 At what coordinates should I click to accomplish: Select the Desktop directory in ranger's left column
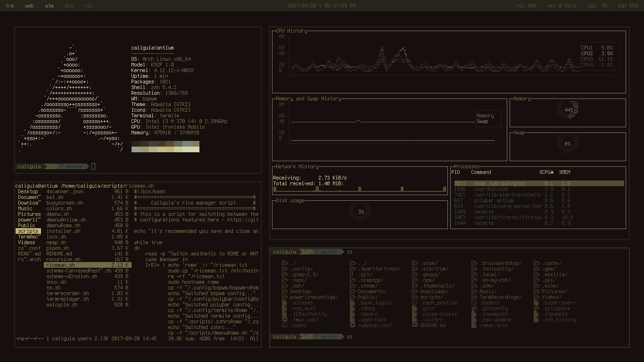click(x=28, y=192)
